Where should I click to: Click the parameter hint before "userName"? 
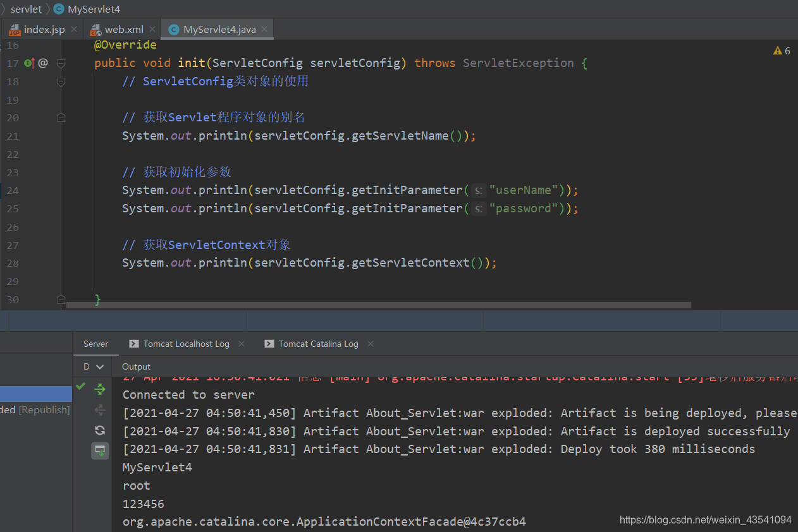[x=479, y=191]
